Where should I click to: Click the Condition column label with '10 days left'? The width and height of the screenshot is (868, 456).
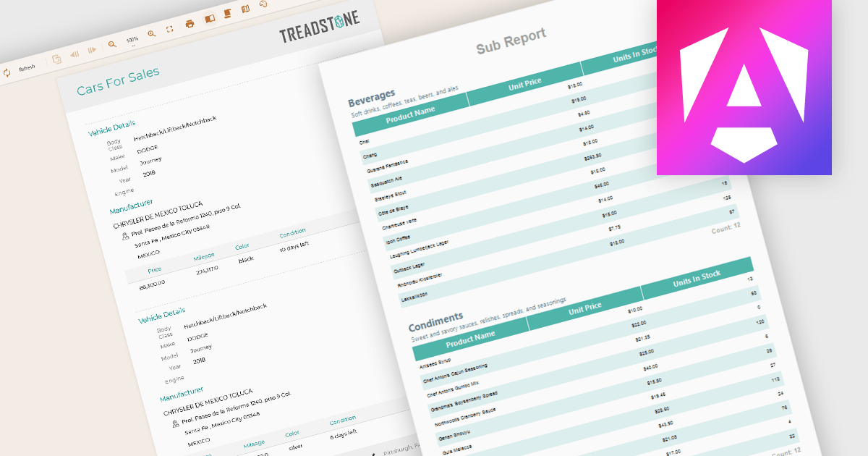pos(292,232)
